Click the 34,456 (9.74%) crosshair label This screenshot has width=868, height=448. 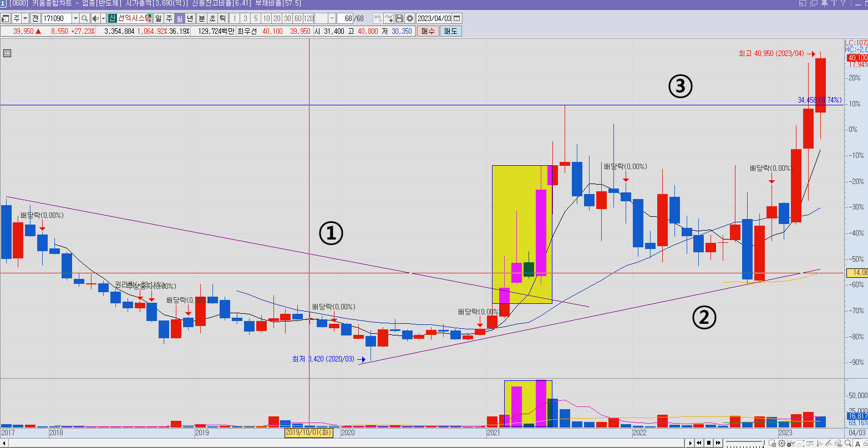tap(819, 100)
